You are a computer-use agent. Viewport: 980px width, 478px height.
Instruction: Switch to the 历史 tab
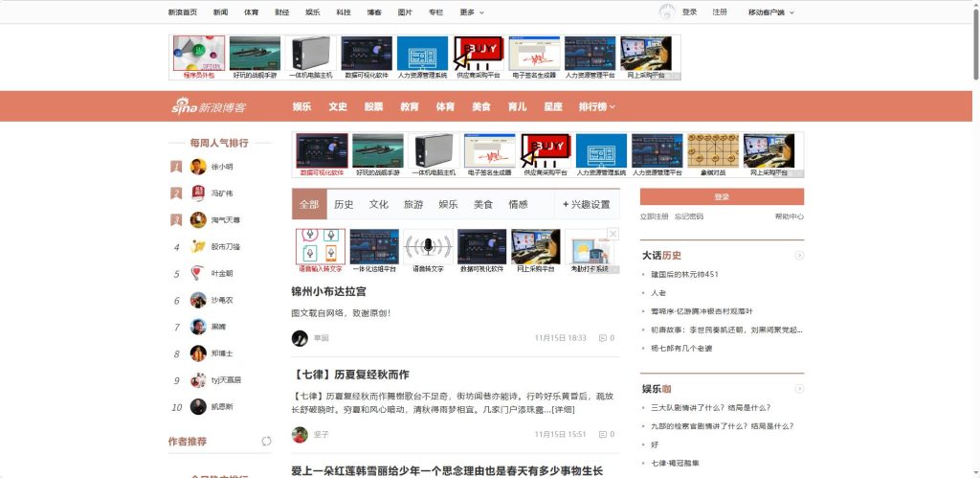tap(344, 205)
